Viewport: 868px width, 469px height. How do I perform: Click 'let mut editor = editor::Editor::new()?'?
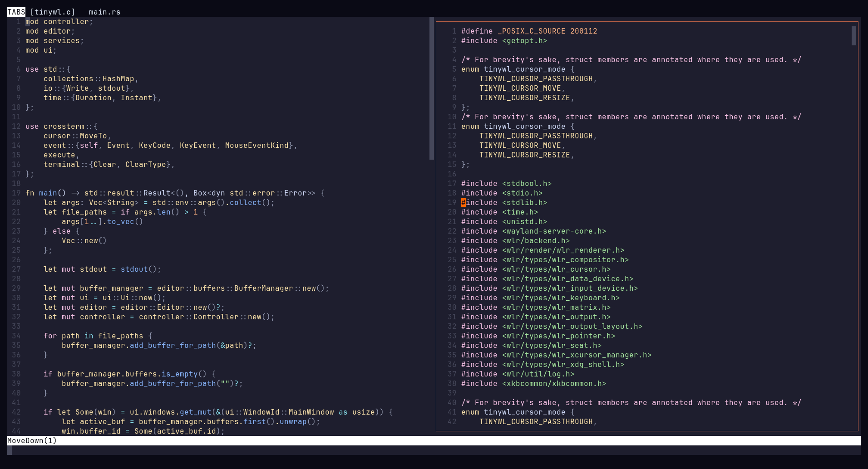pos(134,307)
